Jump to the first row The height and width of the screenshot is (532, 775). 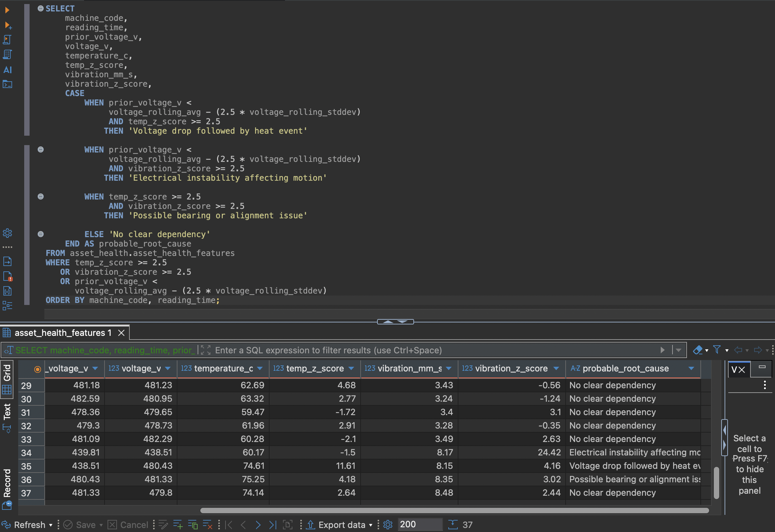pyautogui.click(x=229, y=525)
